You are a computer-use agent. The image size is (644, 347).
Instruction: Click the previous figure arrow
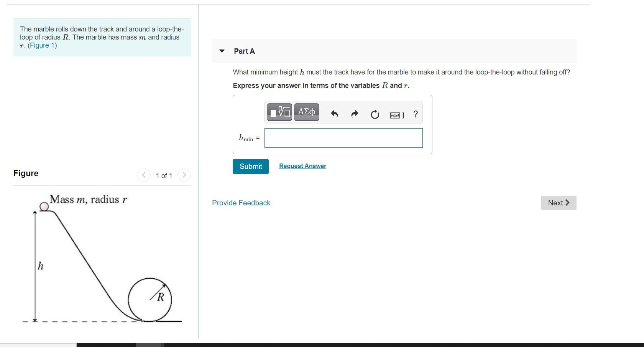click(x=144, y=175)
